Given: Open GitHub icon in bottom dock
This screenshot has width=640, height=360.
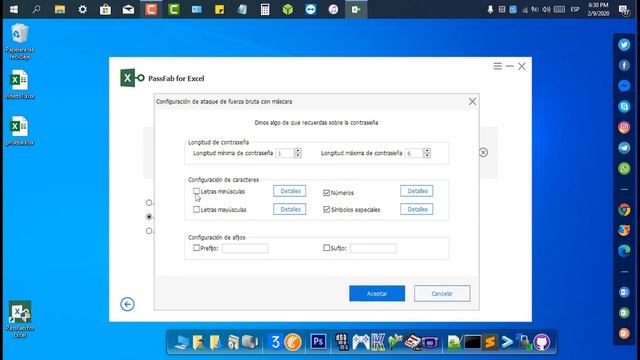Looking at the screenshot, I should 542,342.
